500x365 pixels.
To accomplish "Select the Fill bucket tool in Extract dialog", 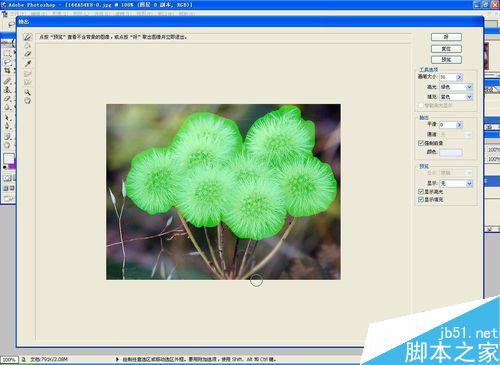I will 28,45.
